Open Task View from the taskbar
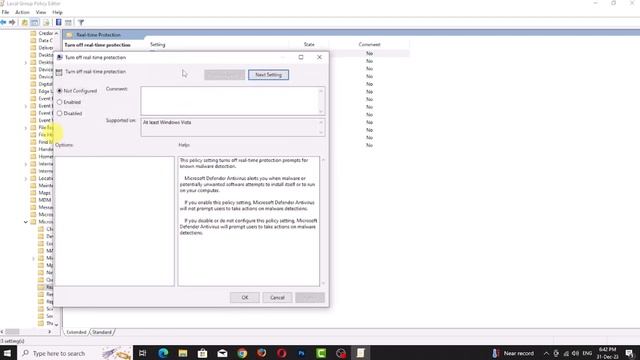Viewport: 640px width, 360px height. (x=142, y=353)
